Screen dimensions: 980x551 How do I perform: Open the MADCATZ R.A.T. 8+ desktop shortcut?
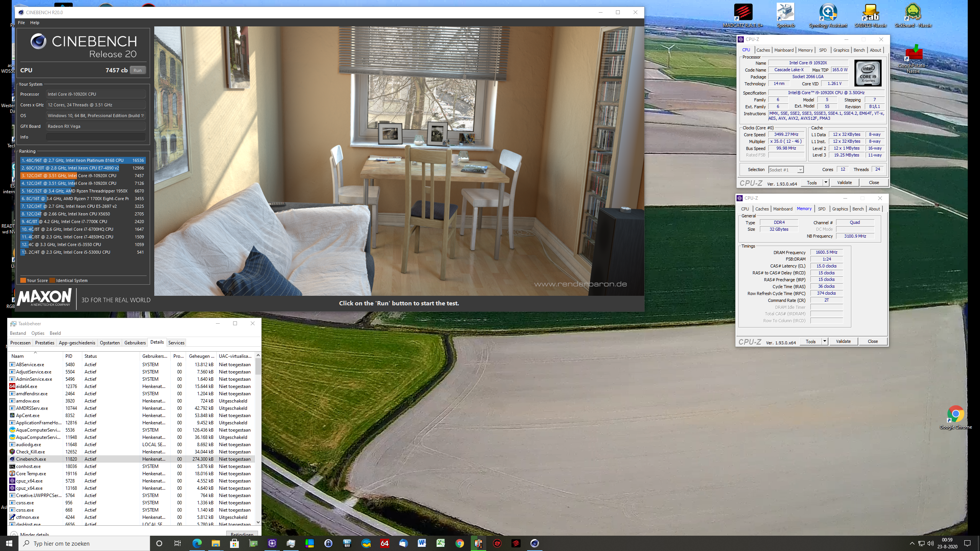click(743, 15)
